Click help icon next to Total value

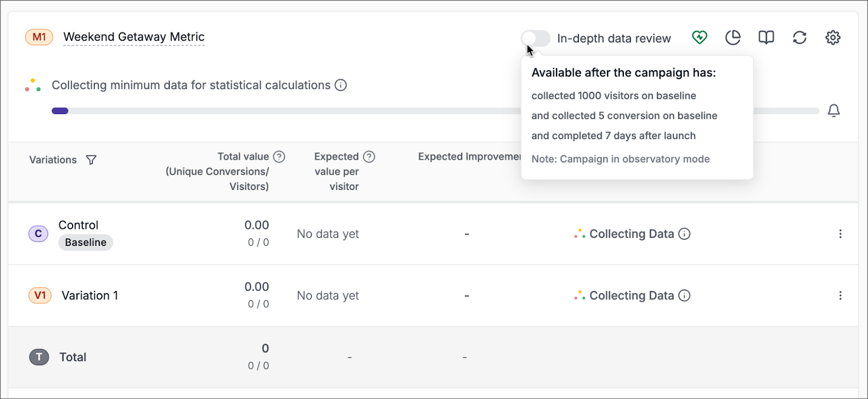coord(279,157)
